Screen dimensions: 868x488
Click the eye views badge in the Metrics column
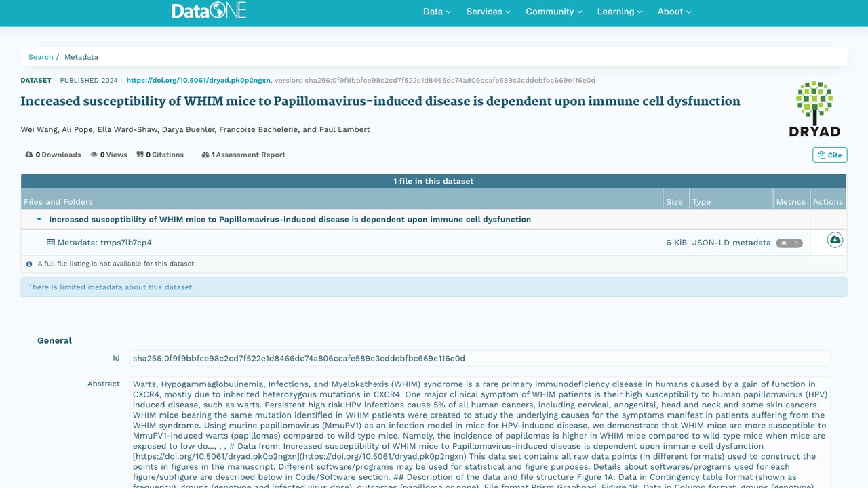coord(789,243)
